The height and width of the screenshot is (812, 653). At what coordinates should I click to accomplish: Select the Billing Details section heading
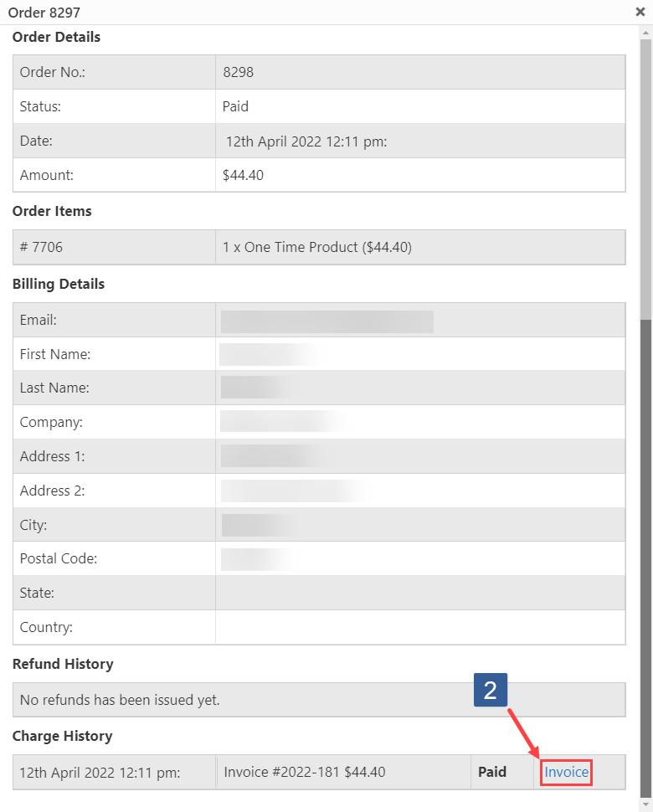58,284
